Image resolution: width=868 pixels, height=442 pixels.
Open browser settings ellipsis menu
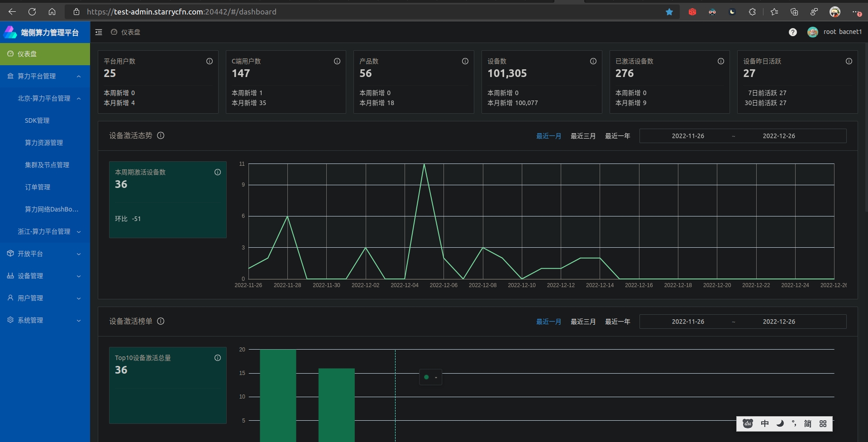pyautogui.click(x=856, y=12)
